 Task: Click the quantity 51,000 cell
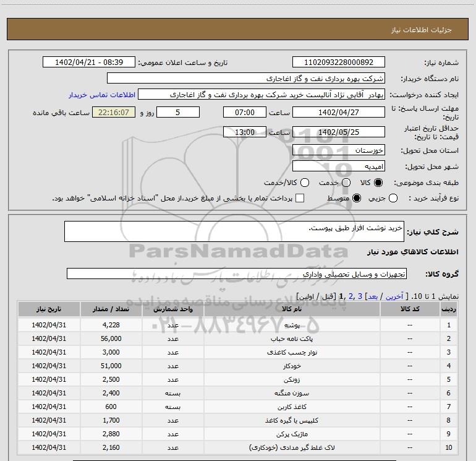click(111, 366)
